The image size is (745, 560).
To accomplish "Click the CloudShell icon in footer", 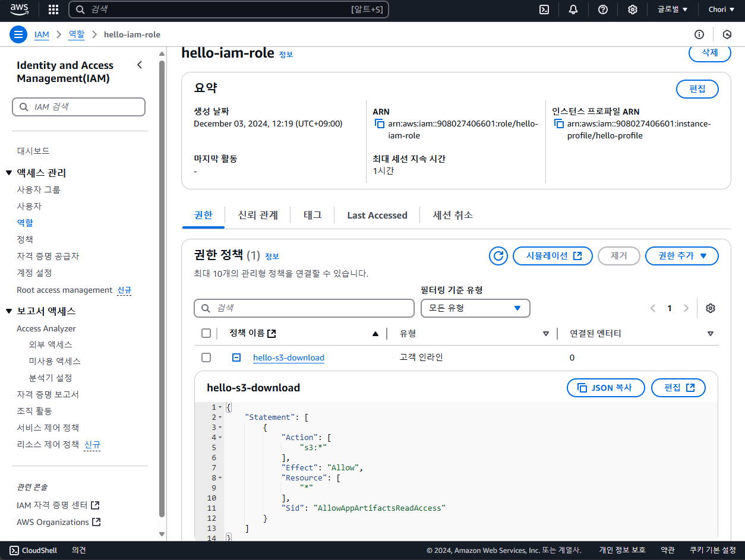I will 14,550.
